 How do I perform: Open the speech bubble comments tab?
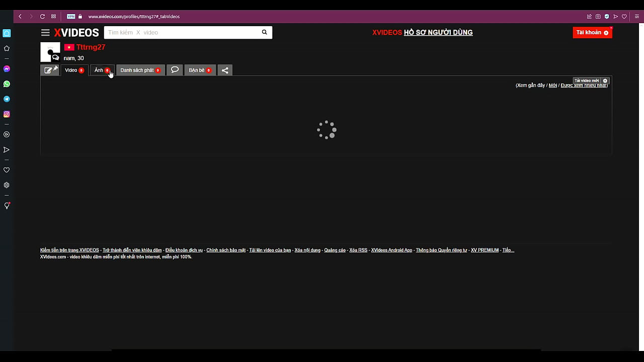pyautogui.click(x=175, y=70)
